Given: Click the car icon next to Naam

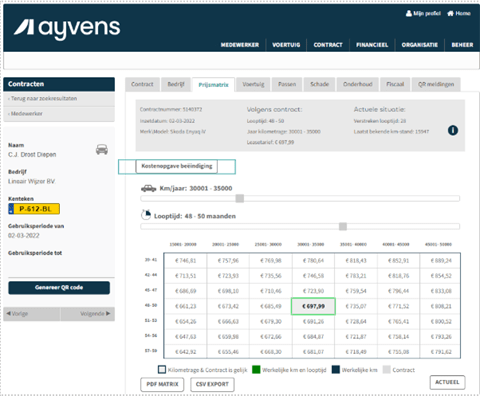Looking at the screenshot, I should click(102, 149).
